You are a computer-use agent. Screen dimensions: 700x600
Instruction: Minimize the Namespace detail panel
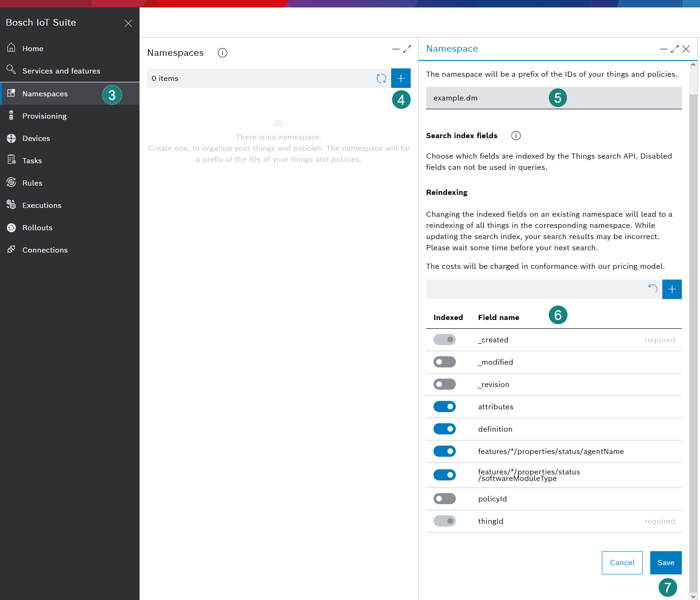[664, 49]
